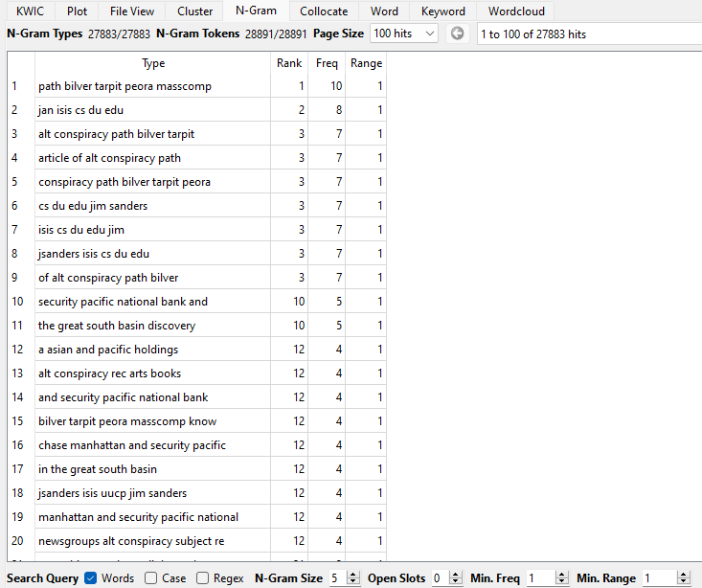Adjust the Min. Freq stepper arrows
Image resolution: width=702 pixels, height=588 pixels.
point(562,578)
